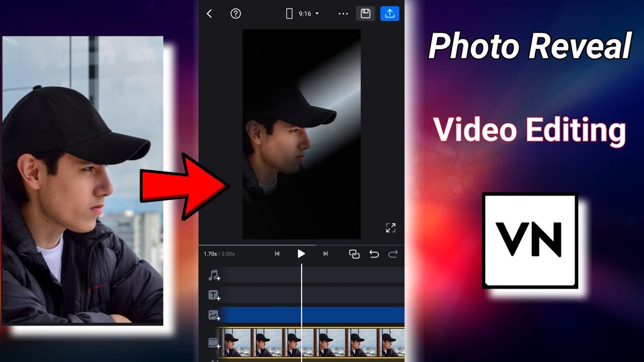This screenshot has height=362, width=644.
Task: Click the empty text track lane
Action: [x=312, y=295]
